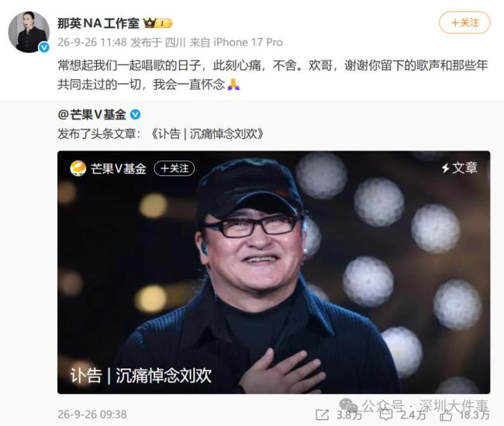Open the 那英NA工作室 username link
Viewport: 504px width, 426px height.
click(98, 23)
